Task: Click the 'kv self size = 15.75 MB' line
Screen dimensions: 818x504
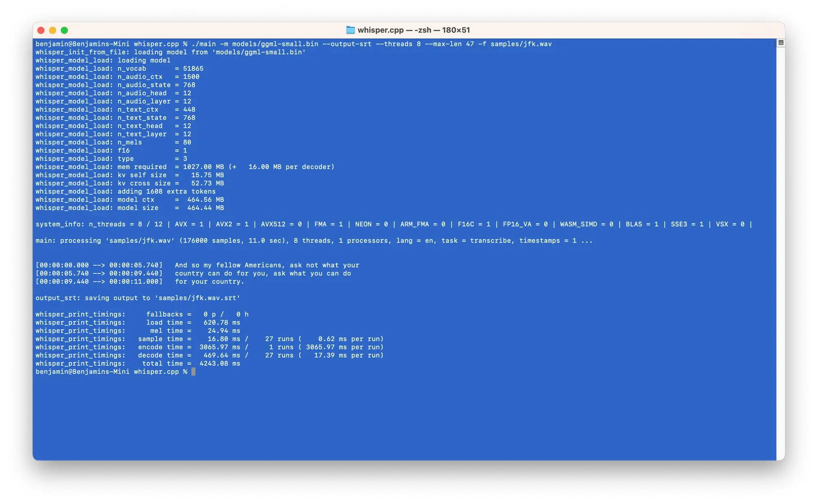Action: tap(130, 175)
